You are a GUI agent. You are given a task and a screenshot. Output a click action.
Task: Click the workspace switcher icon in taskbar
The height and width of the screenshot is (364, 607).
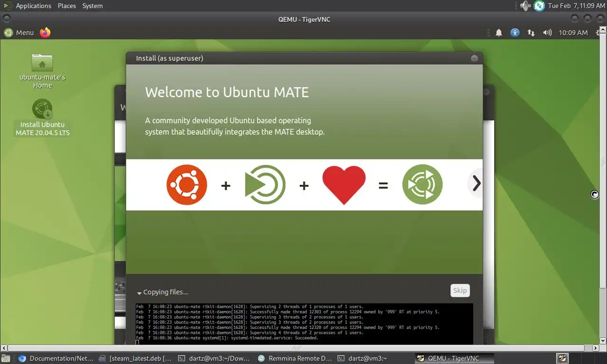point(562,358)
